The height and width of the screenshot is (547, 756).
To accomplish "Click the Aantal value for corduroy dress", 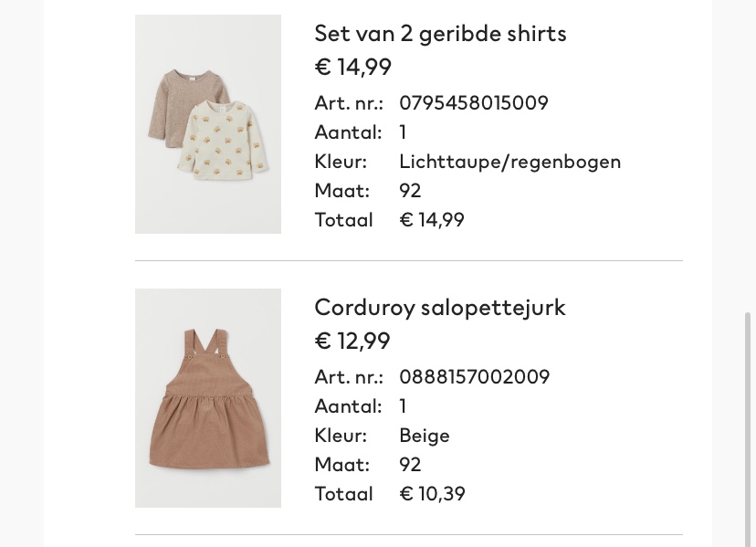I will coord(403,406).
